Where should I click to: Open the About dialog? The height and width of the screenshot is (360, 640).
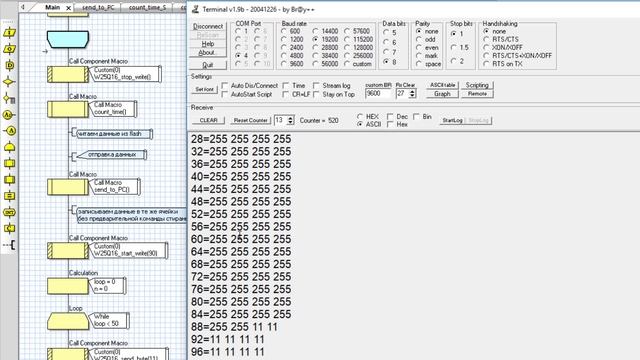(207, 52)
